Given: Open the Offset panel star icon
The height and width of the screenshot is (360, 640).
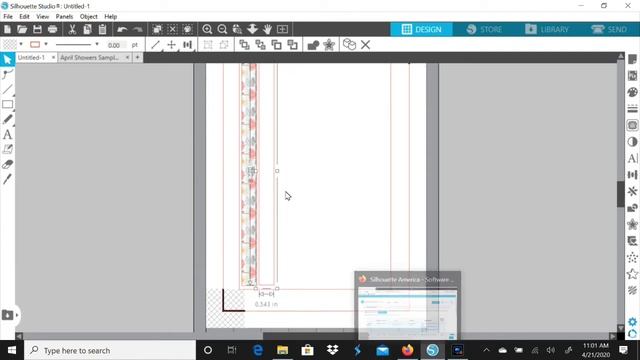Looking at the screenshot, I should (x=632, y=224).
